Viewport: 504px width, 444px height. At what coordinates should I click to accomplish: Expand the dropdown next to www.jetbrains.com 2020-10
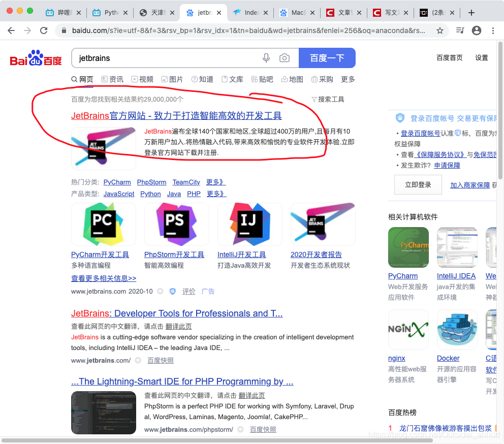[x=160, y=291]
